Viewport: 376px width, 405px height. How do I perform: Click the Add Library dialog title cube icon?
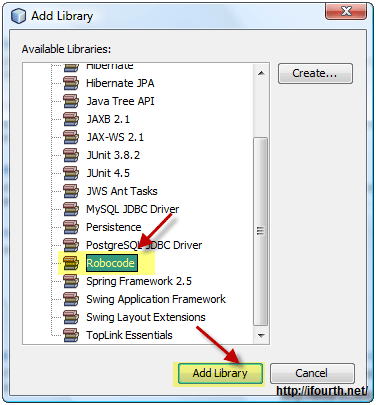(x=18, y=16)
